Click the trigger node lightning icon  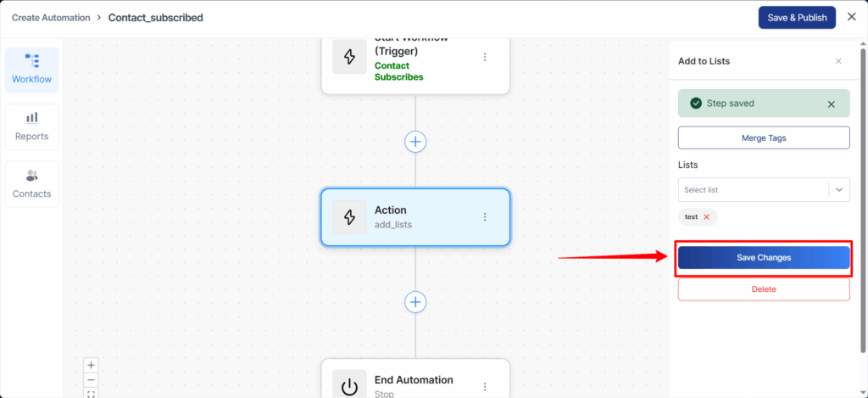point(349,57)
